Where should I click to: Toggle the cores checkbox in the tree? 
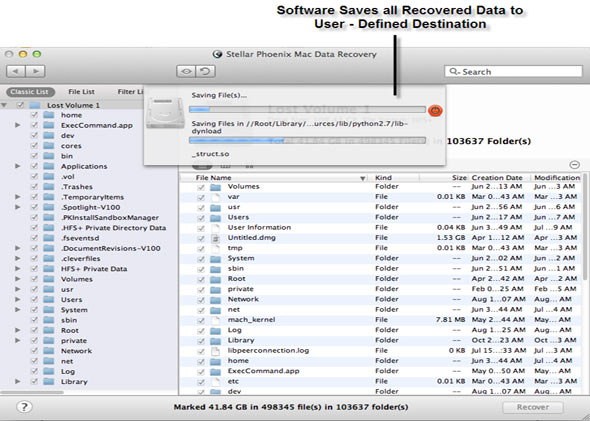34,146
